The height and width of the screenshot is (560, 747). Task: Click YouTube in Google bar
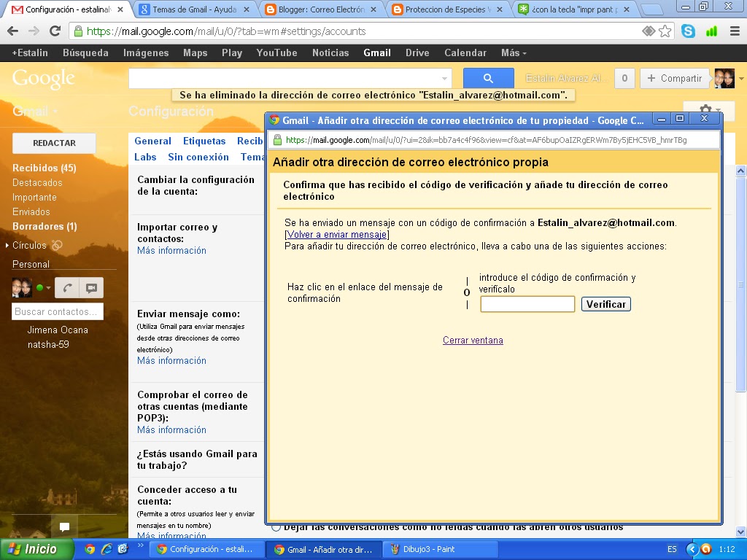[276, 52]
